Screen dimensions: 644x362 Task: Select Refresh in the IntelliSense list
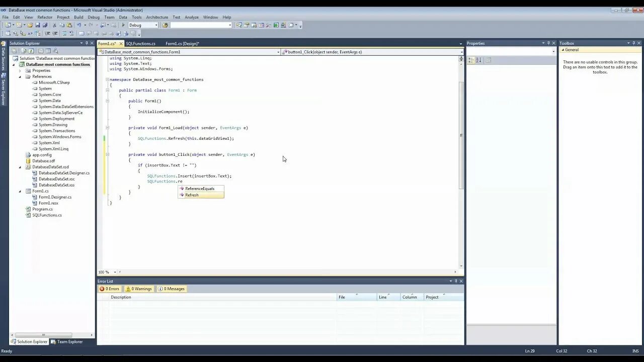point(201,195)
